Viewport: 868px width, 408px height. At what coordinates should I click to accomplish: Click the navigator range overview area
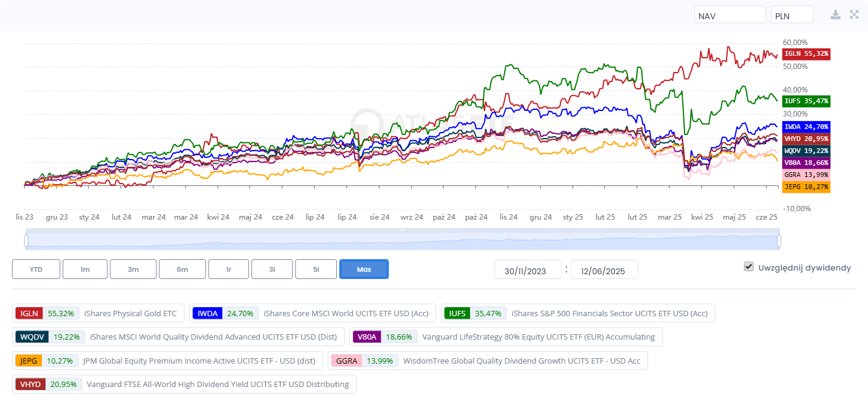pyautogui.click(x=402, y=240)
